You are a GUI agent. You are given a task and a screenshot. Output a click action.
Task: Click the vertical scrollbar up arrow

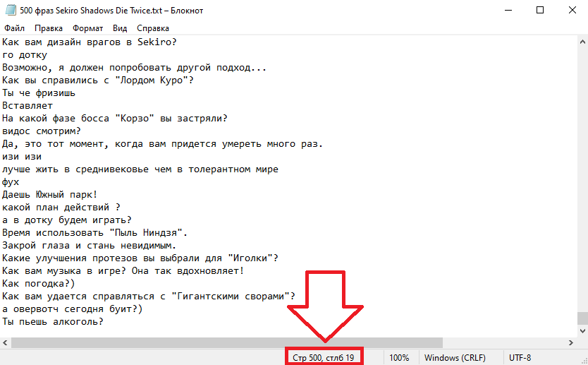tap(582, 42)
